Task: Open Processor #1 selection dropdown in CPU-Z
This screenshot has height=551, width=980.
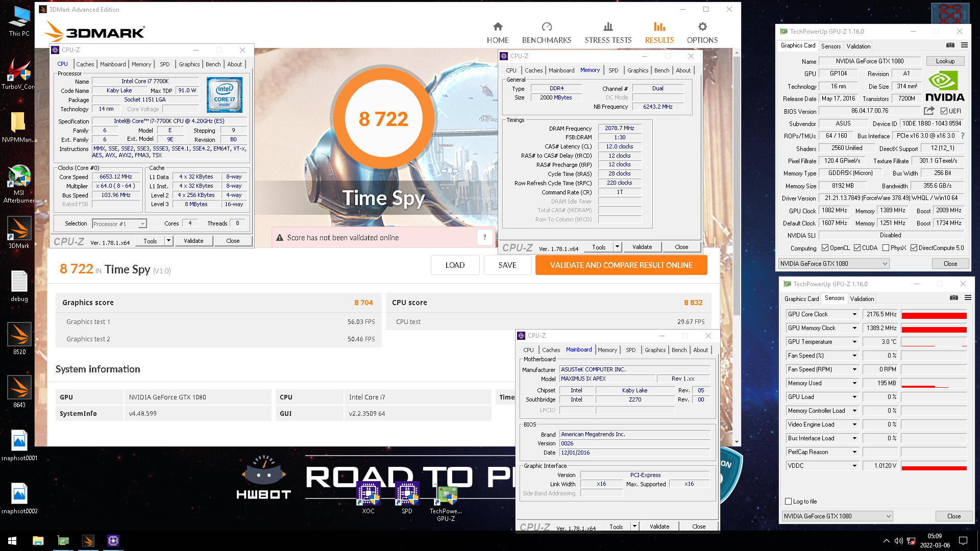Action: coord(119,223)
